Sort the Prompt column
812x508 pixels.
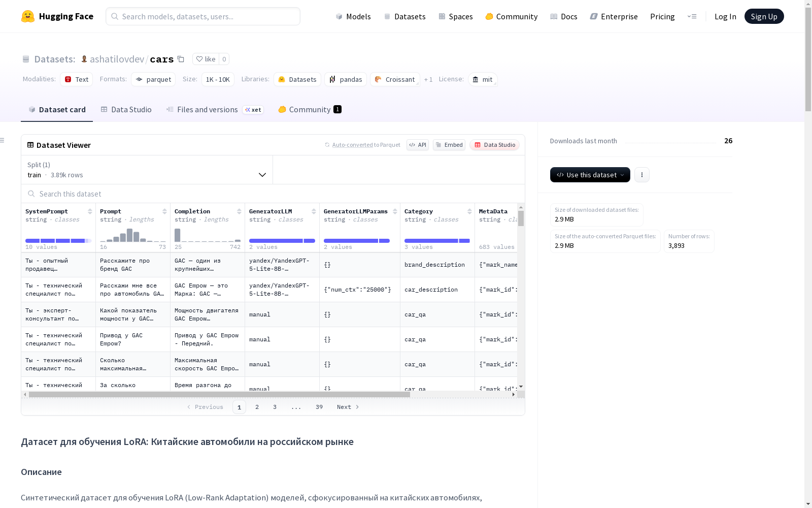click(164, 211)
